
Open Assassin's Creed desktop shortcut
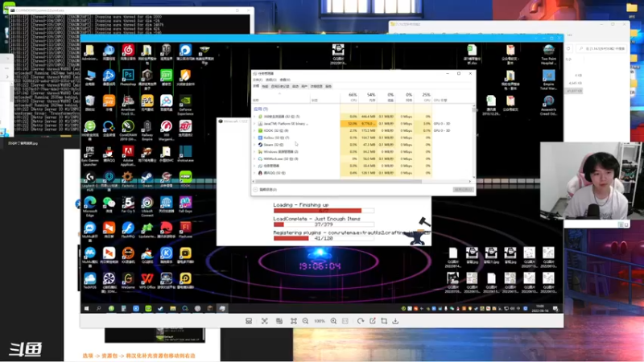548,105
